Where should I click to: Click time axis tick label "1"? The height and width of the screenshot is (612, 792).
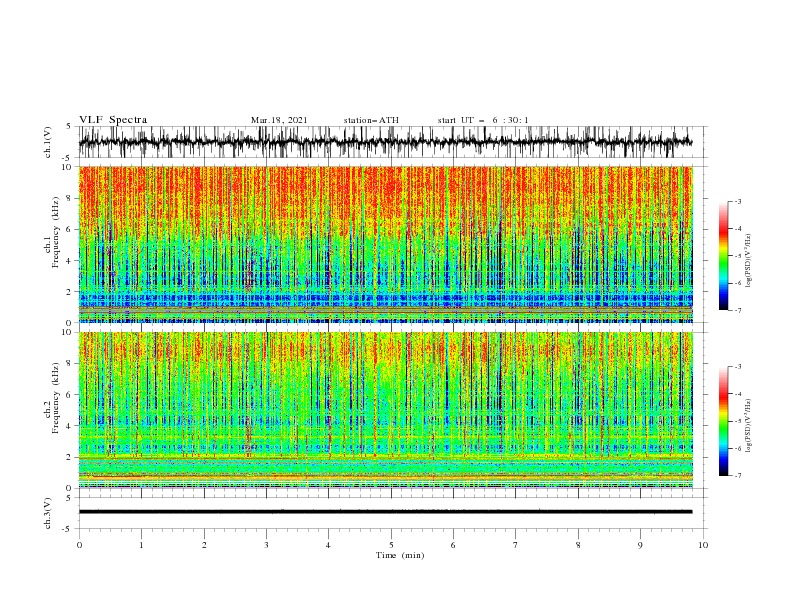[141, 545]
